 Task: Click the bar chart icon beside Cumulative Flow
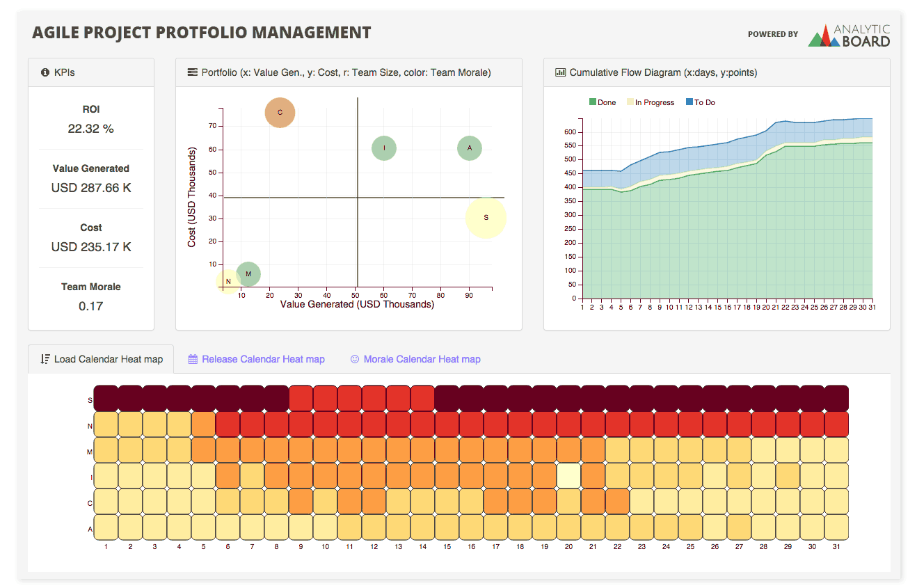point(560,72)
